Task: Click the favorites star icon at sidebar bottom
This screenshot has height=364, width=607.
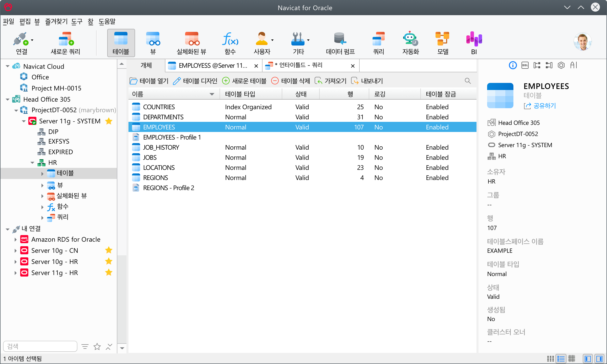Action: 97,347
